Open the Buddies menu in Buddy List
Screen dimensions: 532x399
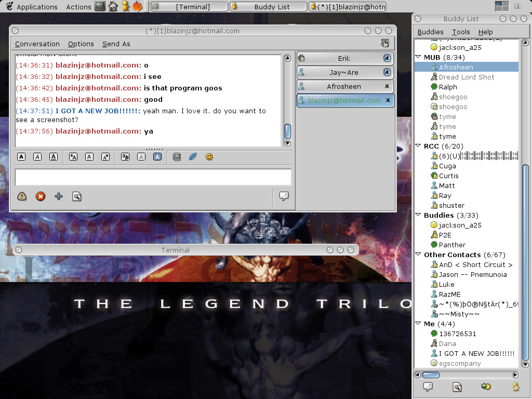point(431,32)
